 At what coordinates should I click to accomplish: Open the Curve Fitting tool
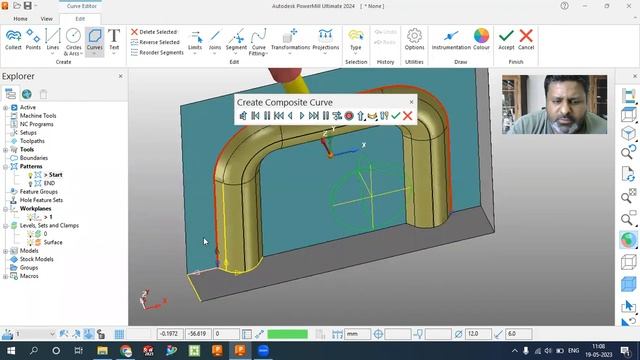click(x=258, y=42)
